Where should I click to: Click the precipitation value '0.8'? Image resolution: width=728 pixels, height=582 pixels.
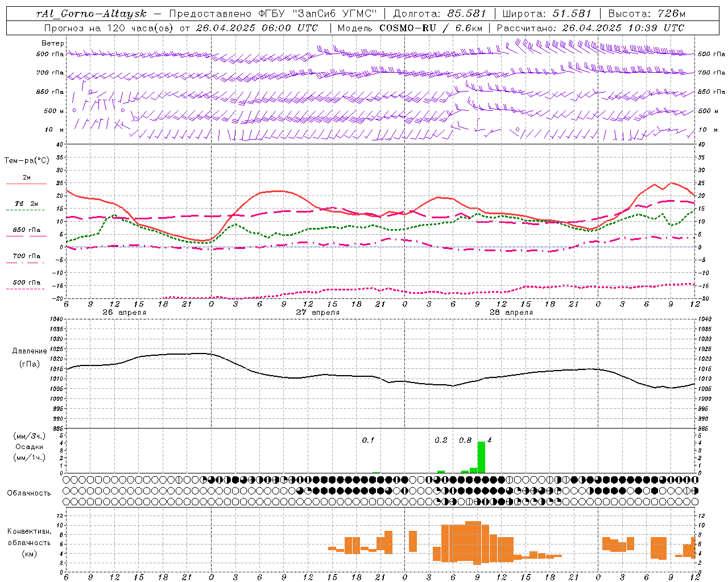coord(465,440)
